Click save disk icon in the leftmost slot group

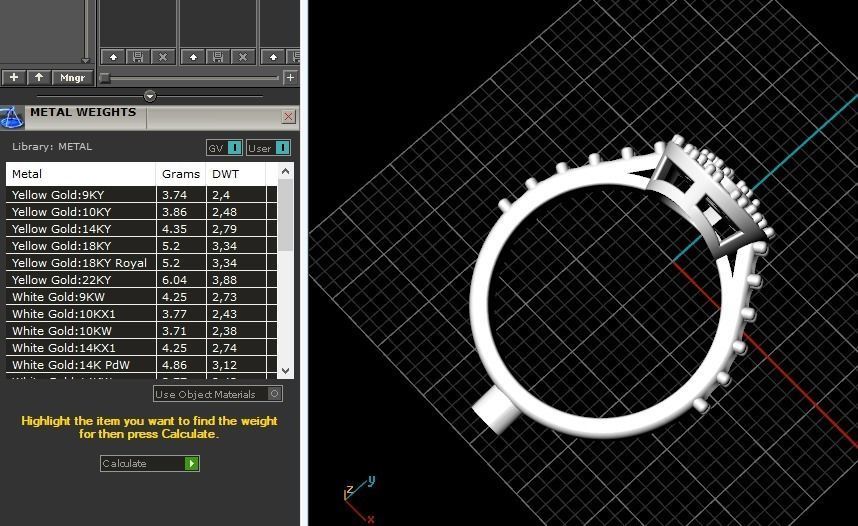pyautogui.click(x=138, y=57)
